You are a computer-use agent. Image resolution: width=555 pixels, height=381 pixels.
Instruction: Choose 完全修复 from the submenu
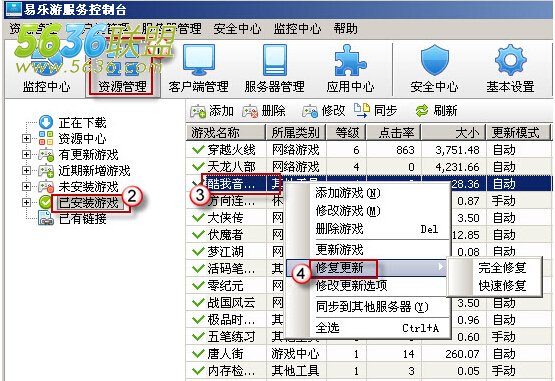pos(502,268)
